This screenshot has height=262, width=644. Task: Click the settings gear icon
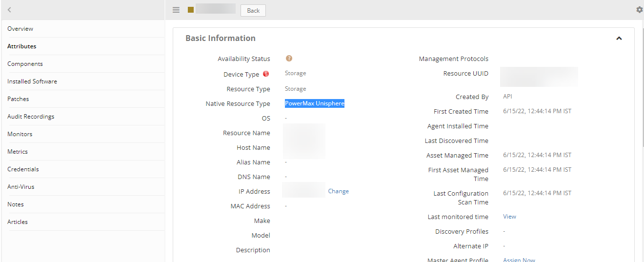(x=640, y=10)
